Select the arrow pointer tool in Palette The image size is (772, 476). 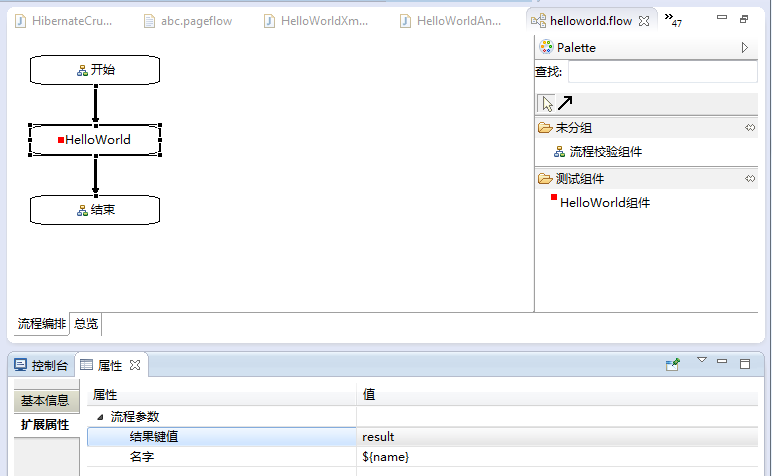[x=547, y=103]
